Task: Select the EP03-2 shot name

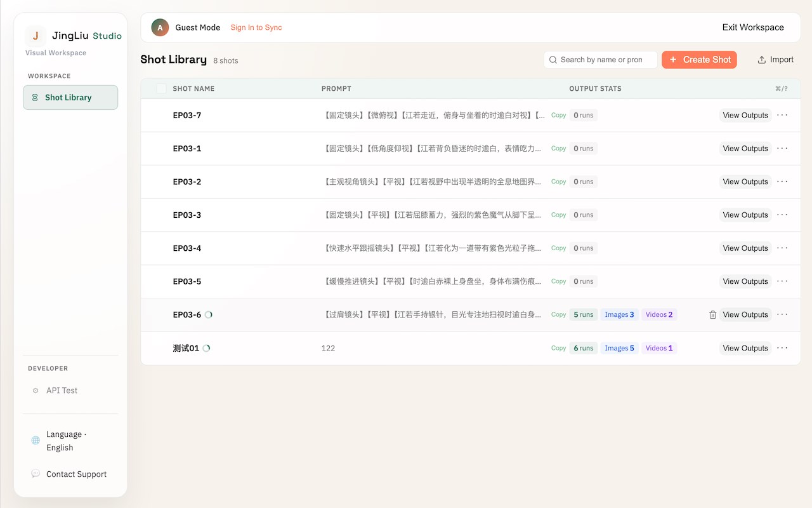Action: [x=187, y=181]
